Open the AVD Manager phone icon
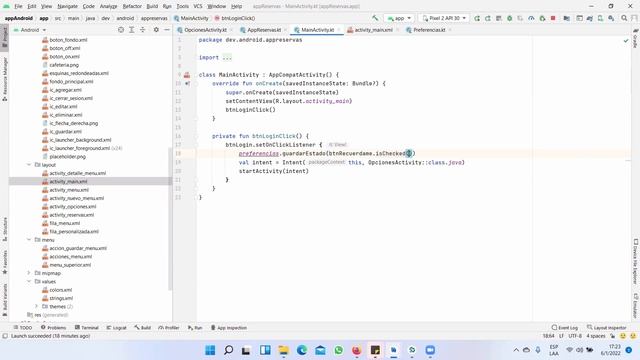Image resolution: width=640 pixels, height=360 pixels. 600,18
